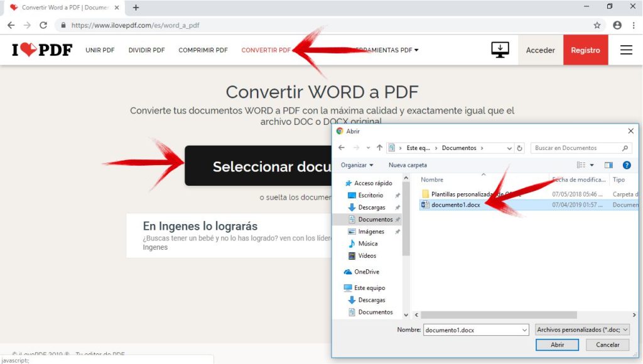
Task: Open the view options dropdown arrow
Action: click(592, 165)
